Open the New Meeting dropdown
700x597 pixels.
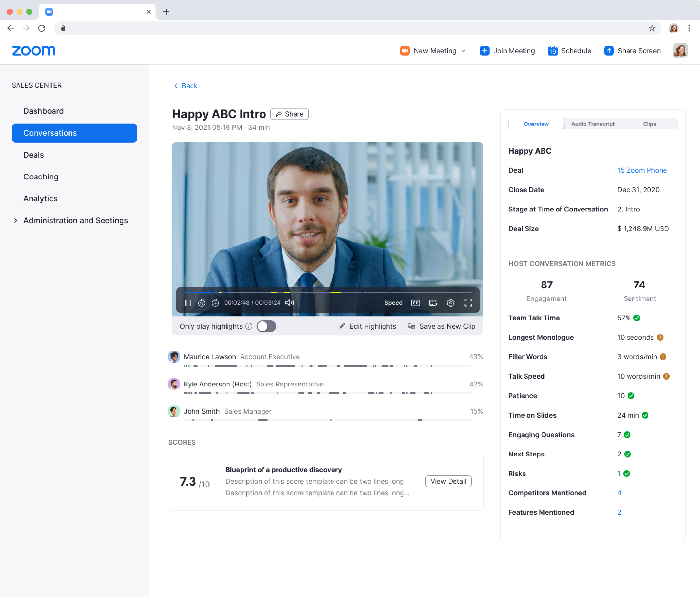(x=463, y=51)
